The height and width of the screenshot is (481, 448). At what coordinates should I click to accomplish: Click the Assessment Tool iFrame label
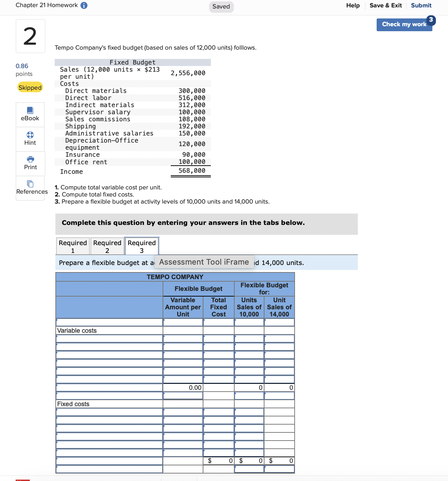(x=204, y=262)
